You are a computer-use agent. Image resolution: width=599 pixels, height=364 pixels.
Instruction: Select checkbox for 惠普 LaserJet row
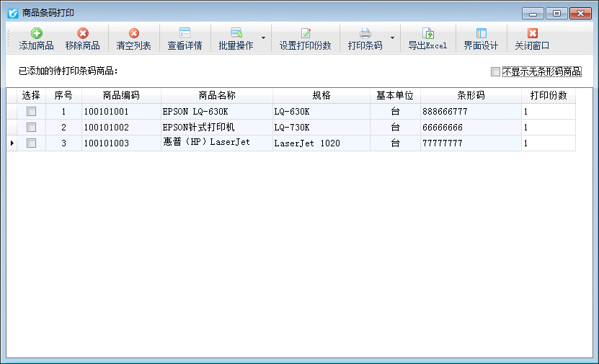31,143
